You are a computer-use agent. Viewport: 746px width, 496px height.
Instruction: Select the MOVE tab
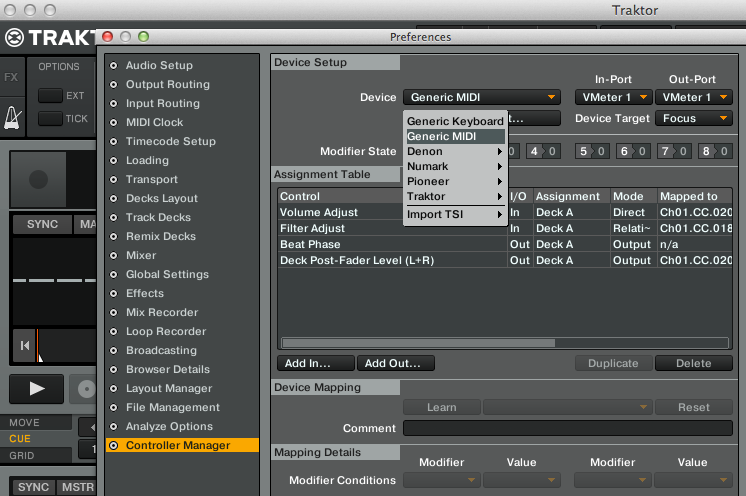point(36,422)
